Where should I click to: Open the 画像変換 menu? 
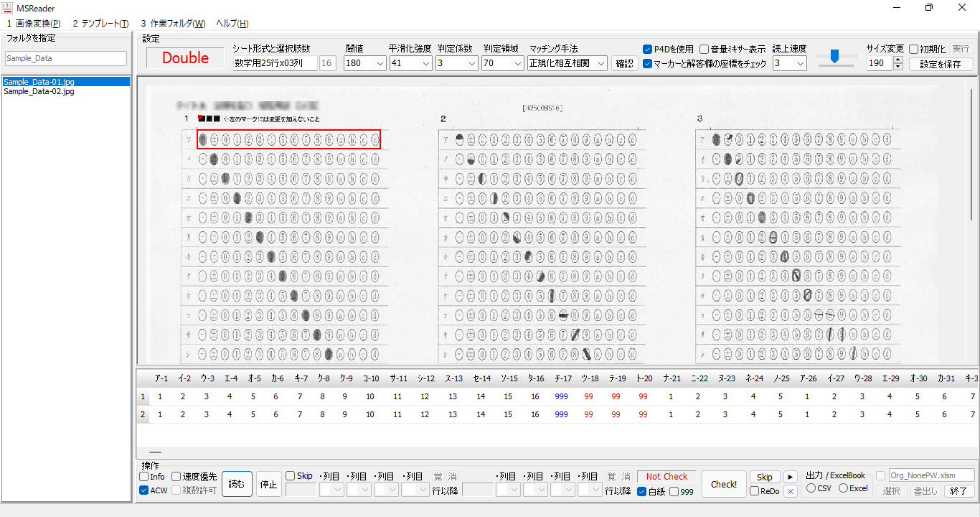click(34, 24)
